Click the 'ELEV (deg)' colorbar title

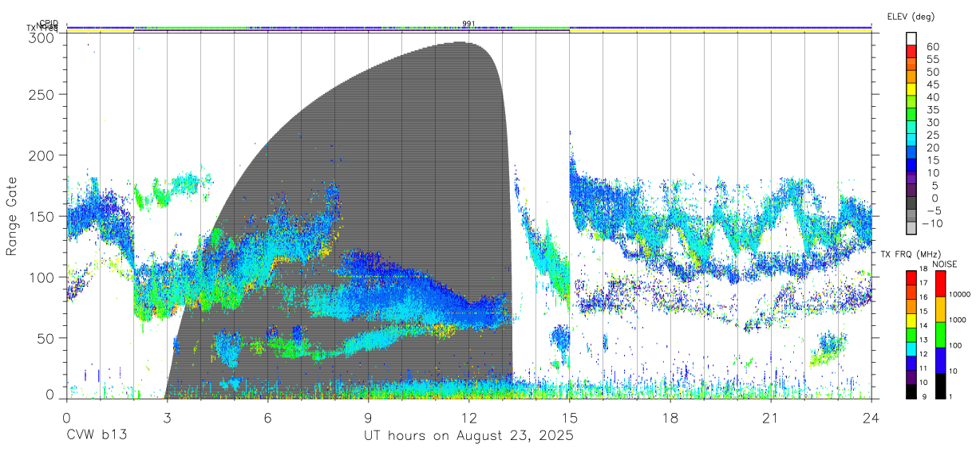tap(910, 17)
